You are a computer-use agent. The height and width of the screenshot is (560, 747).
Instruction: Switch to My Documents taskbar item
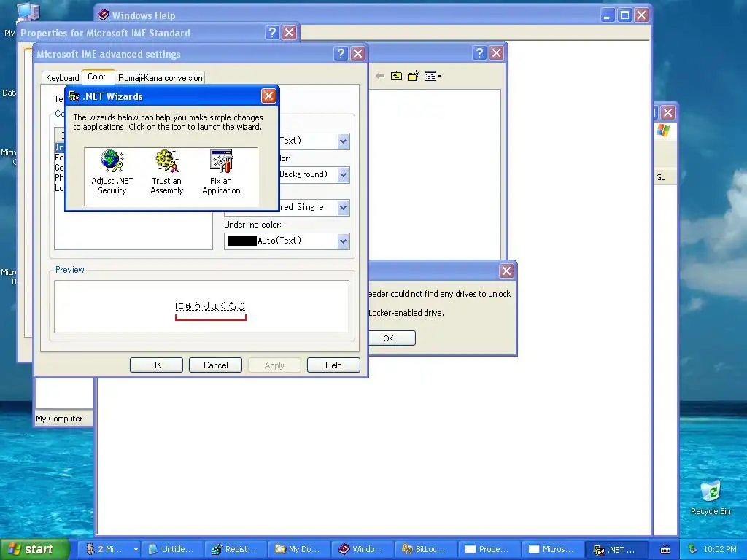298,550
